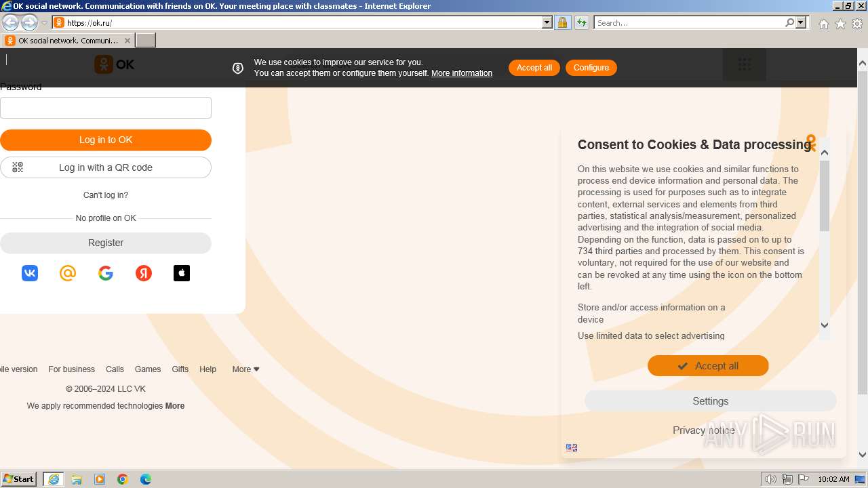
Task: Expand the More footer menu
Action: tap(246, 369)
